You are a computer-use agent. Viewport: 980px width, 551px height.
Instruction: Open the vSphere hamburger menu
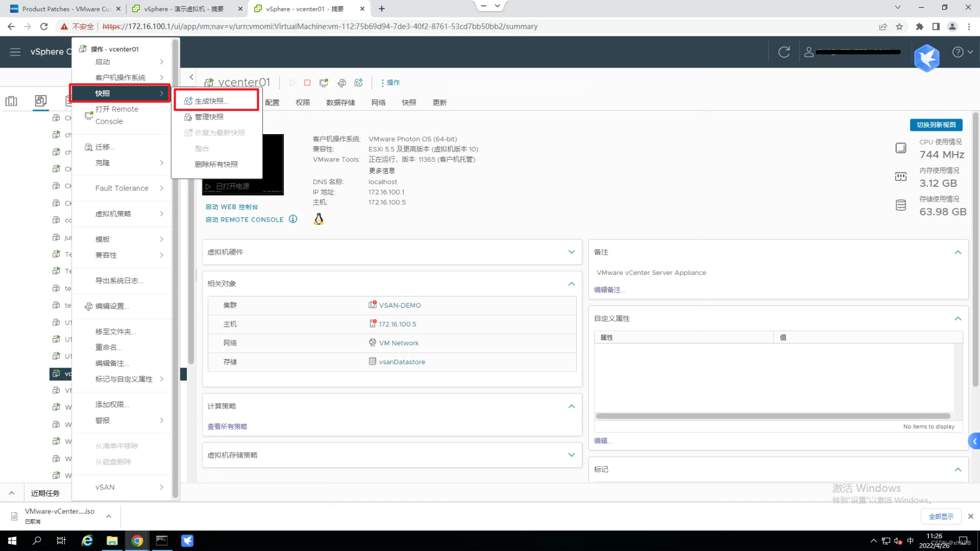click(x=15, y=52)
